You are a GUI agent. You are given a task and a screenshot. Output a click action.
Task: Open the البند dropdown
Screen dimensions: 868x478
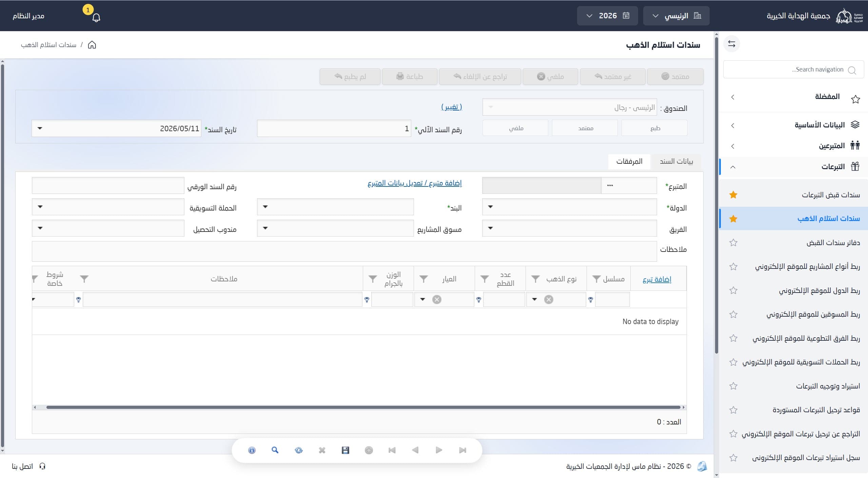[265, 207]
